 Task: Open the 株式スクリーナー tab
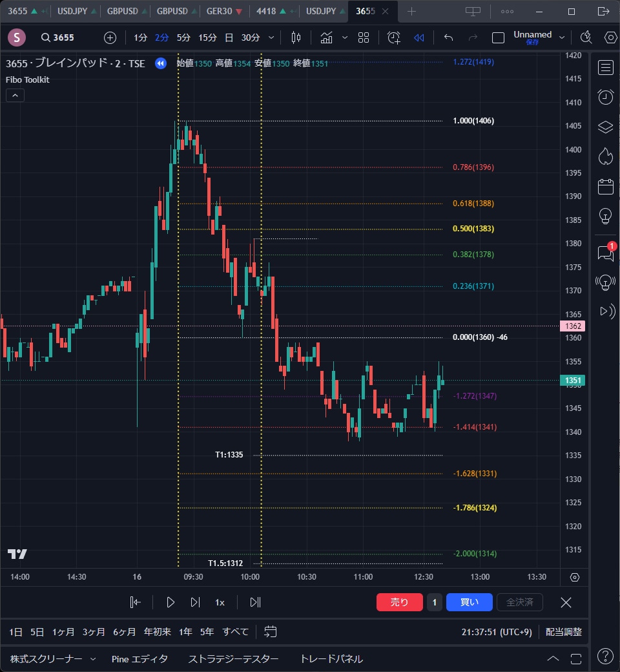tap(46, 658)
